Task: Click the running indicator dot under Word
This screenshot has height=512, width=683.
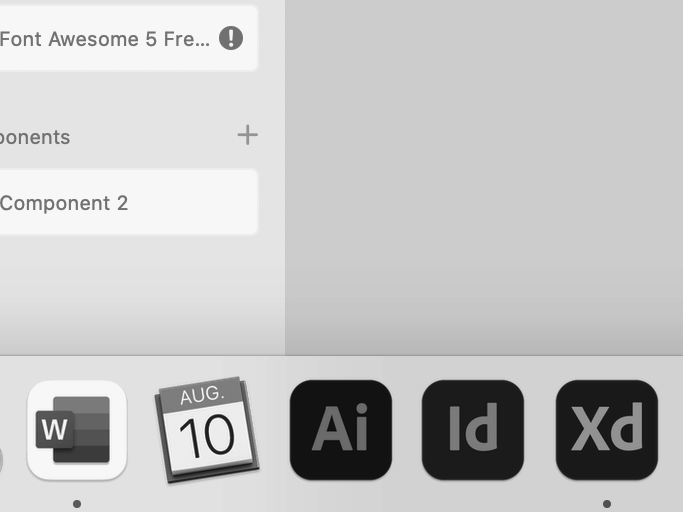Action: (77, 504)
